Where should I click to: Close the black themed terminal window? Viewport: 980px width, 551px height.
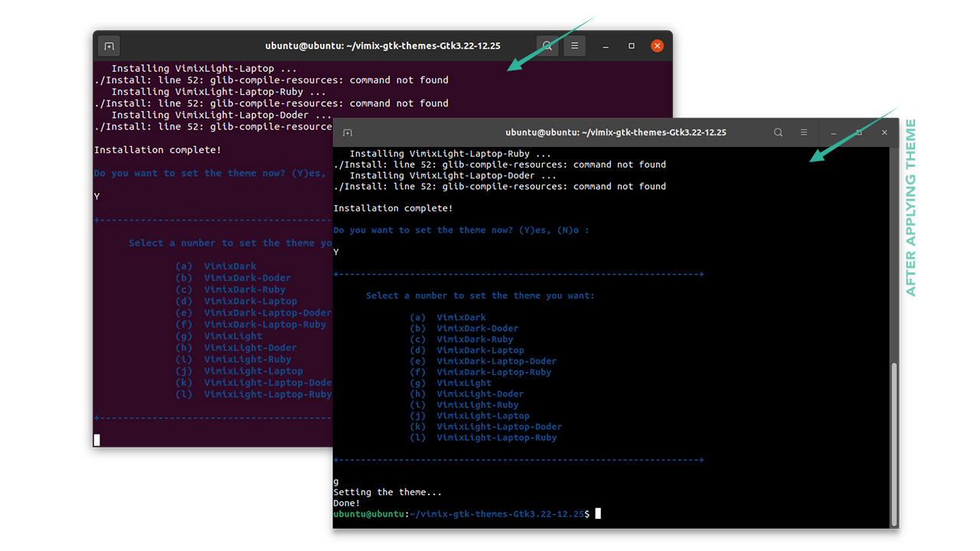(884, 132)
